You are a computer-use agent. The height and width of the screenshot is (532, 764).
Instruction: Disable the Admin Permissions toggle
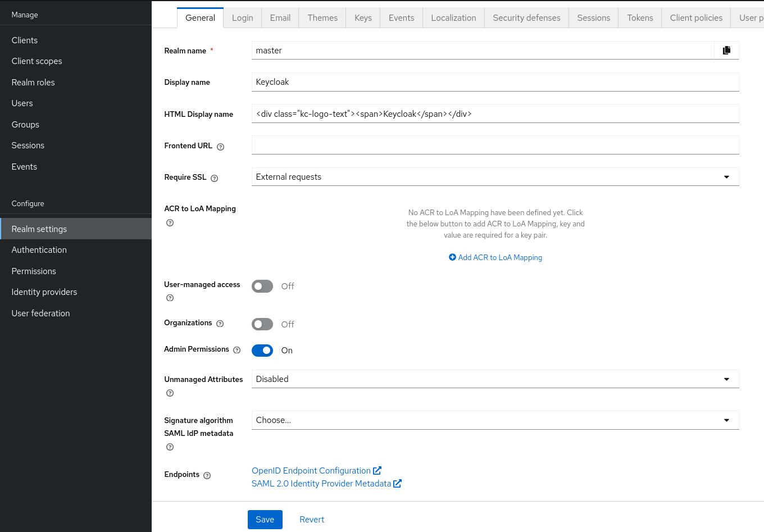click(262, 351)
